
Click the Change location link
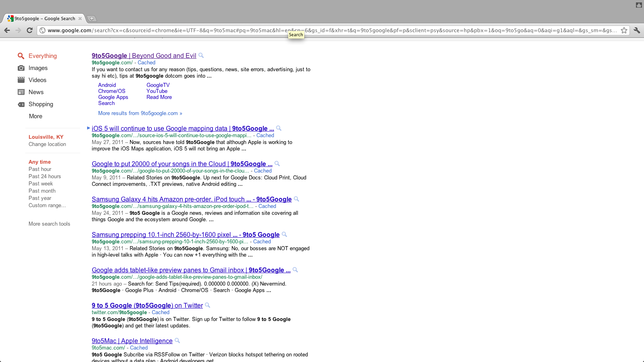pos(47,144)
